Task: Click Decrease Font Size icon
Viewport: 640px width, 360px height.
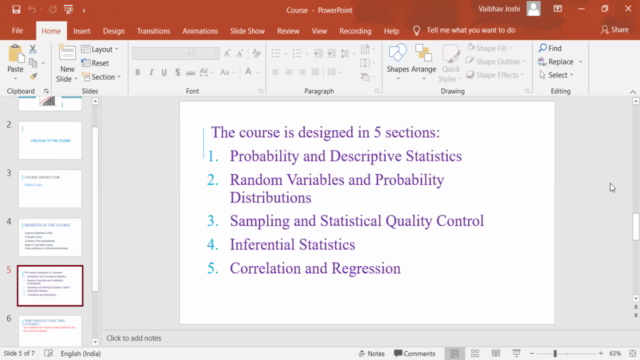Action: [x=240, y=53]
